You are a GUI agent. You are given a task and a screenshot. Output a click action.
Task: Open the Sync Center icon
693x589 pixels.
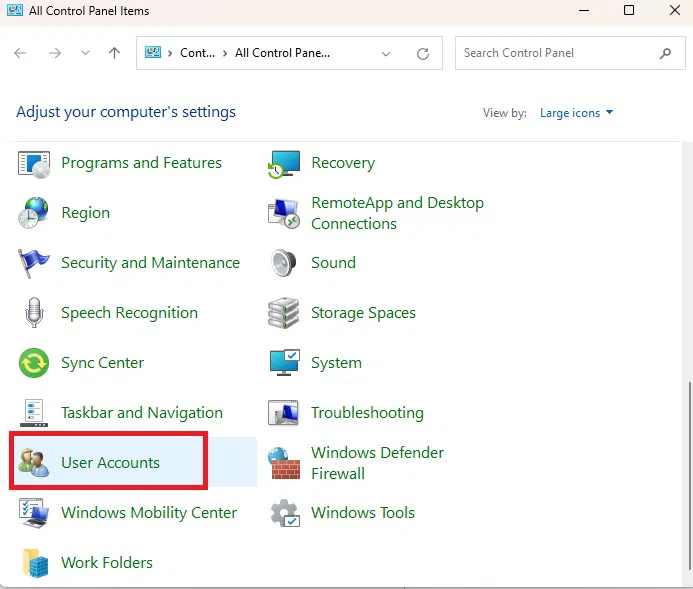point(34,363)
